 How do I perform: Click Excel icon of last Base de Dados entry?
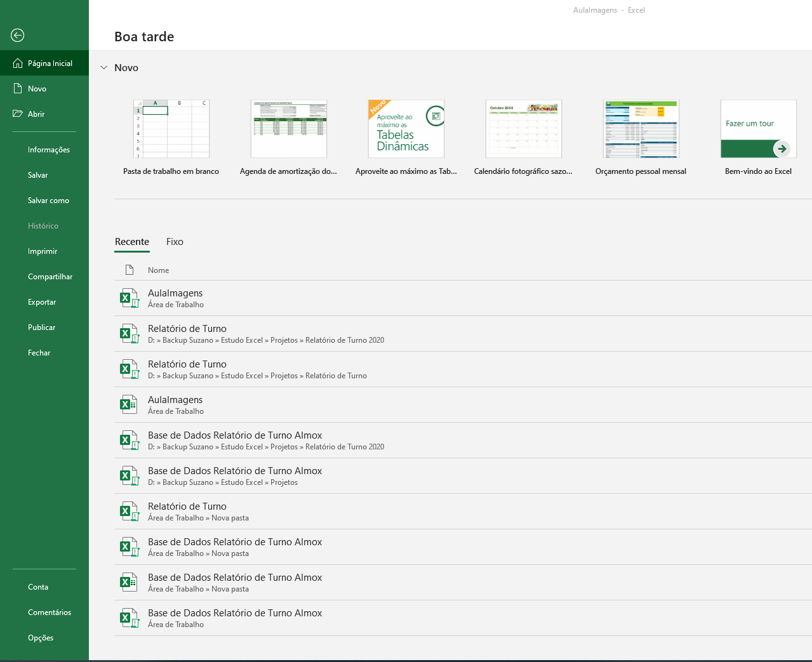(x=130, y=618)
